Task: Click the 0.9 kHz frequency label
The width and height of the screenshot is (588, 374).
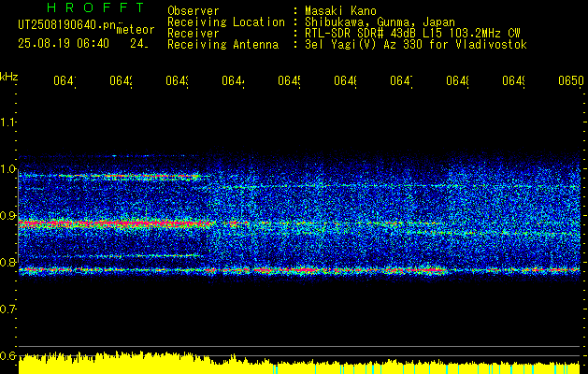Action: tap(7, 215)
